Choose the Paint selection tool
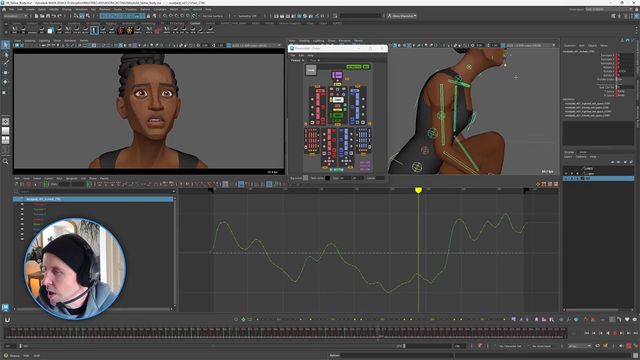Viewport: 640px width, 360px height. click(x=6, y=63)
